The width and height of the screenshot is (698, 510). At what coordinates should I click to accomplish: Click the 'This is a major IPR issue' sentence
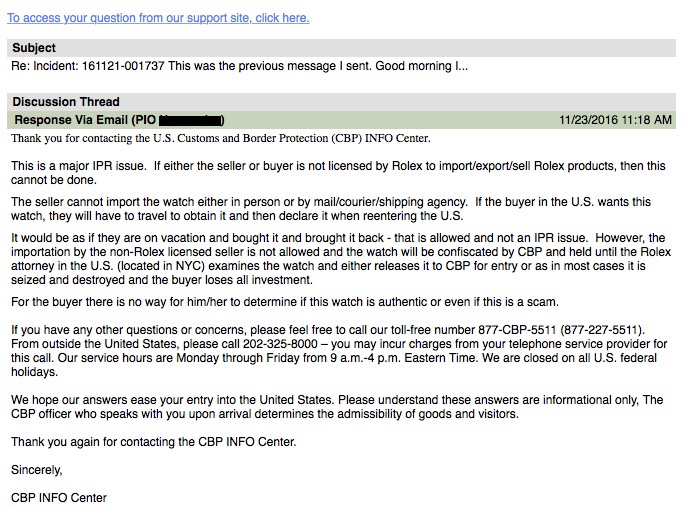tap(78, 164)
